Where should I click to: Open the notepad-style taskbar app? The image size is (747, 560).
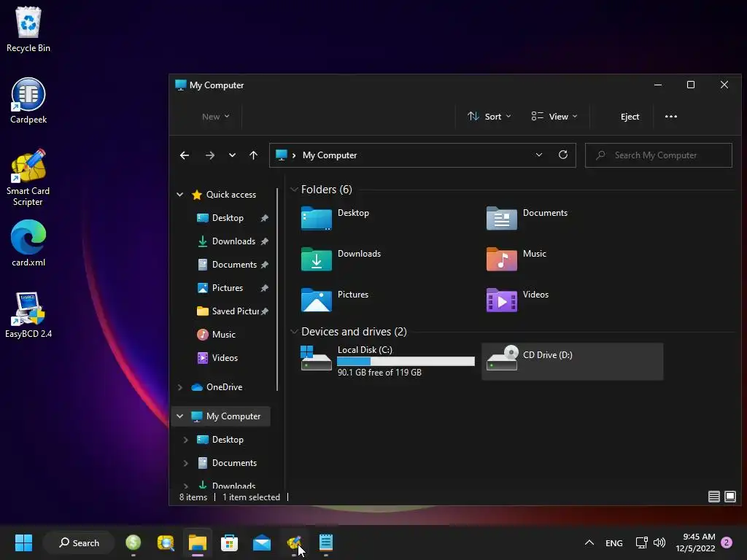point(326,542)
